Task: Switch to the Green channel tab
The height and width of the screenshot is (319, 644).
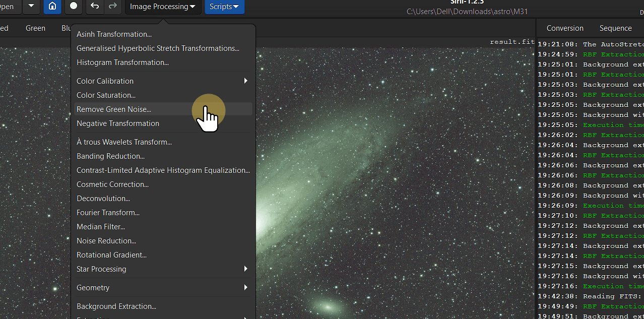Action: pyautogui.click(x=35, y=28)
